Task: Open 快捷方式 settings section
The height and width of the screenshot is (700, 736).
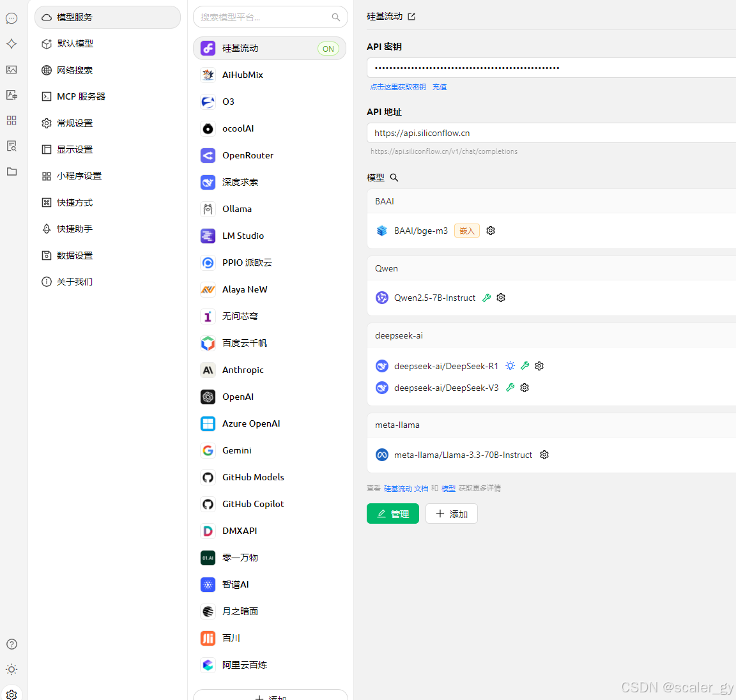Action: 107,202
